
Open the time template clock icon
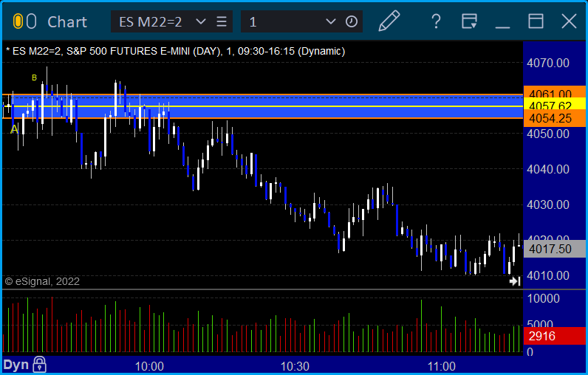(x=352, y=21)
